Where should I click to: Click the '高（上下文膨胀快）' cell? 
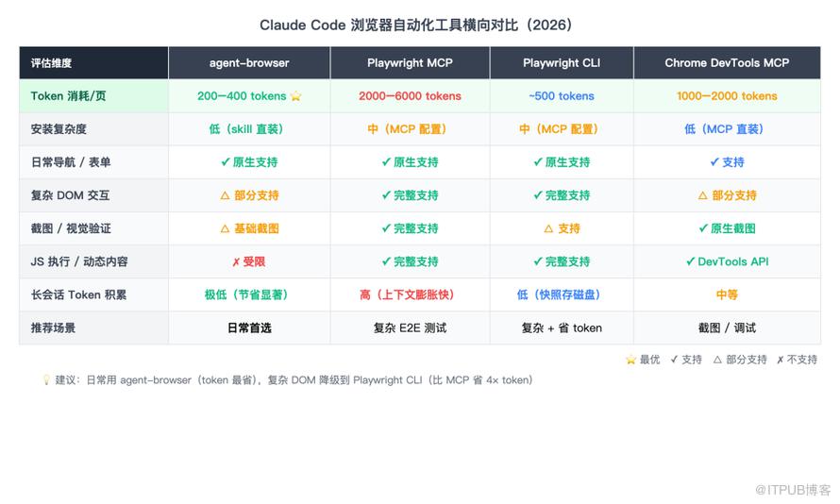(408, 295)
